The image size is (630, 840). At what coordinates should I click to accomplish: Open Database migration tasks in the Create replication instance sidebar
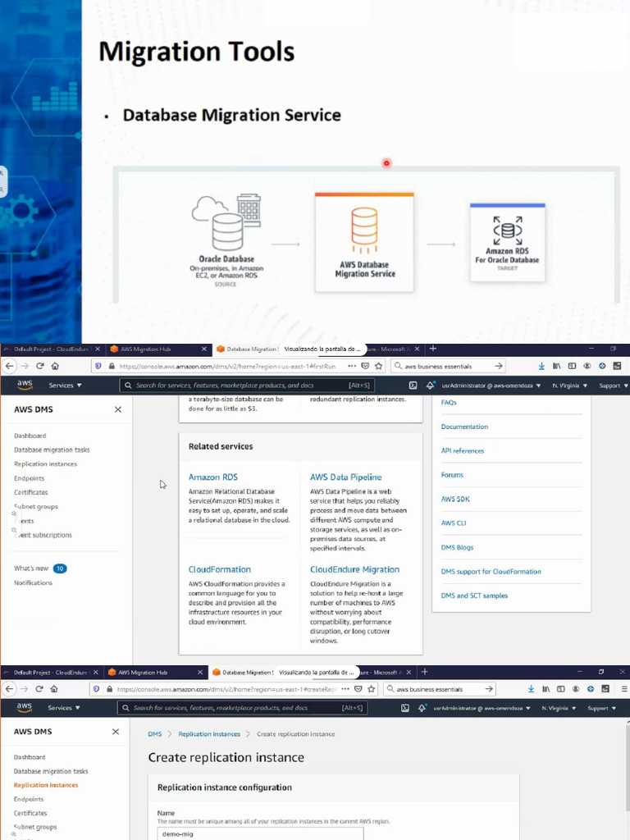point(51,771)
